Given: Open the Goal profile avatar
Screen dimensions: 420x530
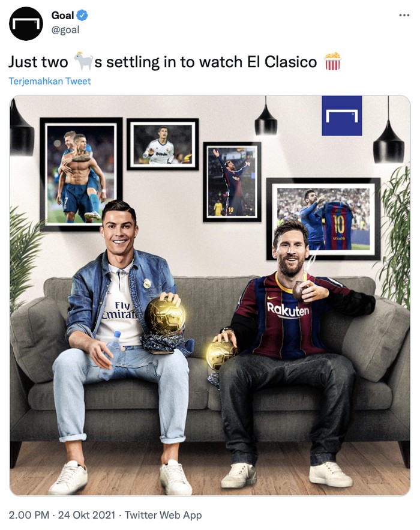Looking at the screenshot, I should (26, 23).
